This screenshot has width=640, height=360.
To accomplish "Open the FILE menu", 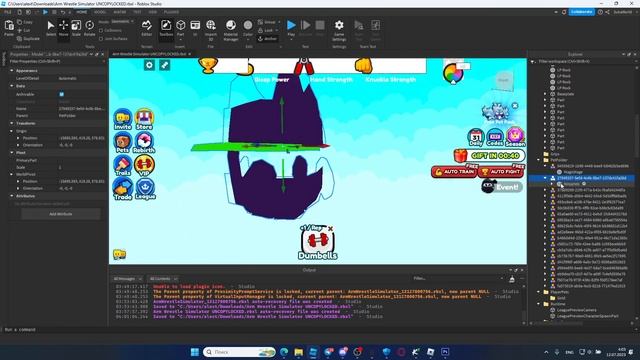I will 8,12.
